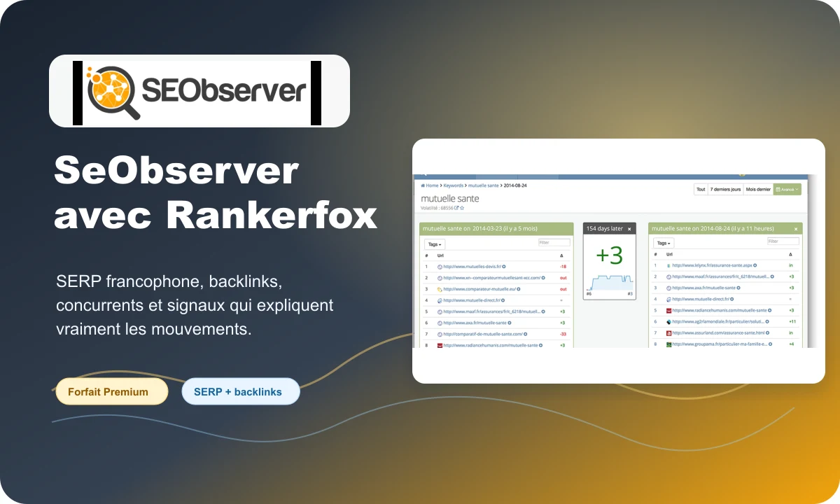
Task: Click the SeObserver avec Rankerfox heading
Action: click(216, 194)
